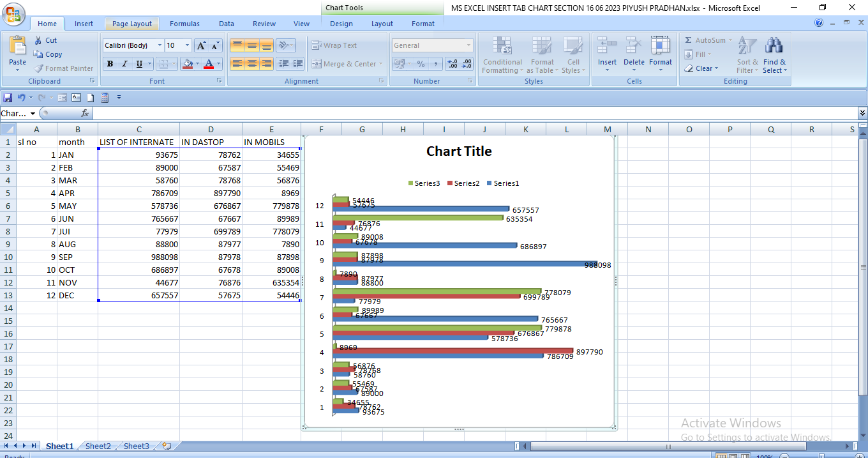The width and height of the screenshot is (868, 458).
Task: Open the Design tab under Chart Tools
Action: click(x=341, y=24)
